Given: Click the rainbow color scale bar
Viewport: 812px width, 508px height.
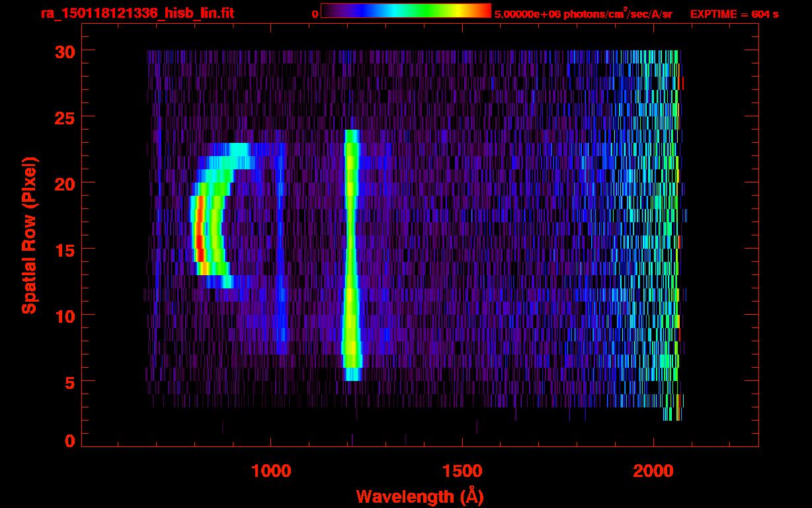Looking at the screenshot, I should pos(405,11).
